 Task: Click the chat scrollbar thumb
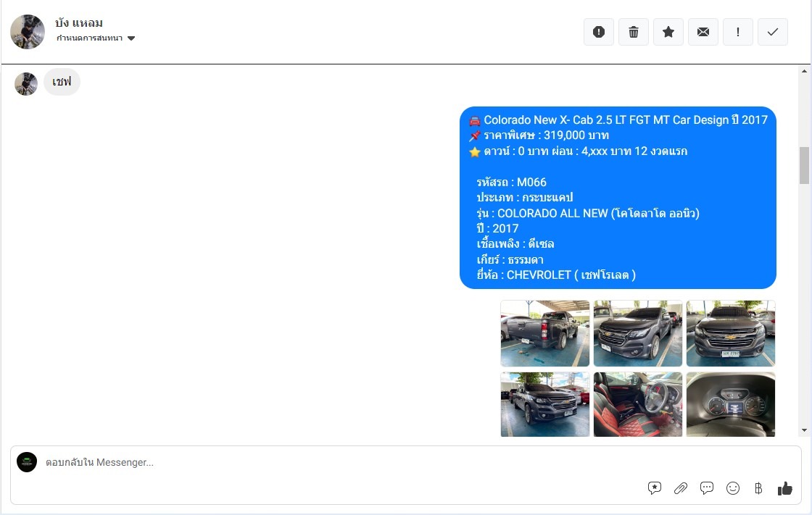pos(804,165)
